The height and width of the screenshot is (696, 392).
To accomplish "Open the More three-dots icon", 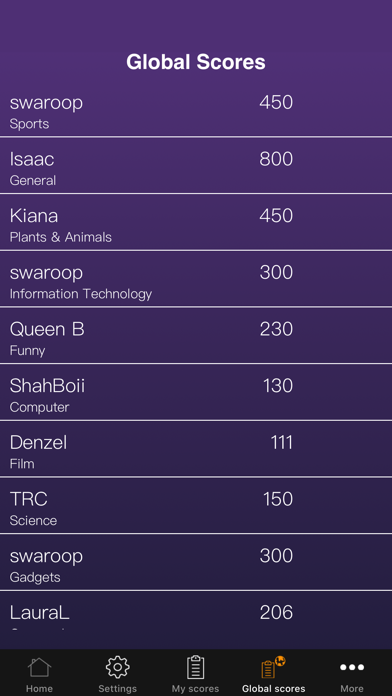I will click(x=352, y=667).
